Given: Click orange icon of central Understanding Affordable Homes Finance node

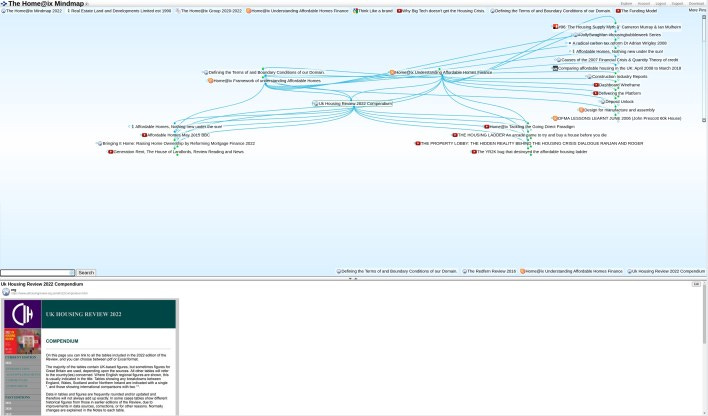Looking at the screenshot, I should [x=392, y=72].
